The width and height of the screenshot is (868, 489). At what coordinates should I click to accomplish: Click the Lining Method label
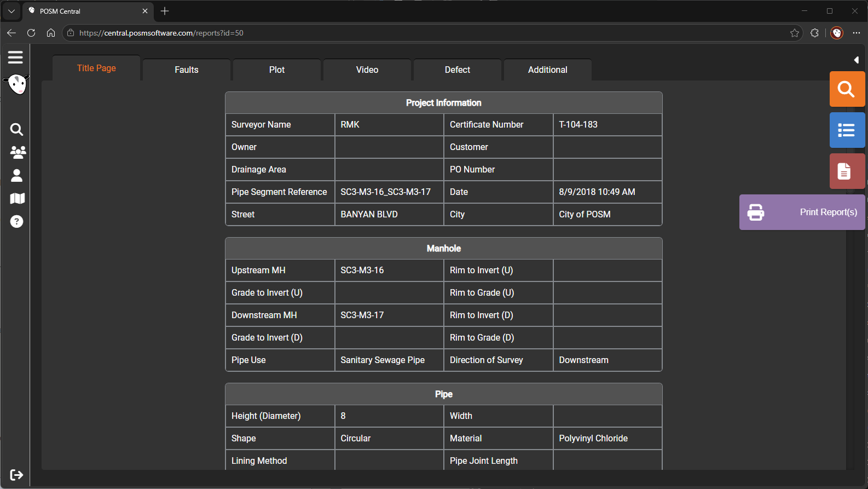(x=259, y=461)
